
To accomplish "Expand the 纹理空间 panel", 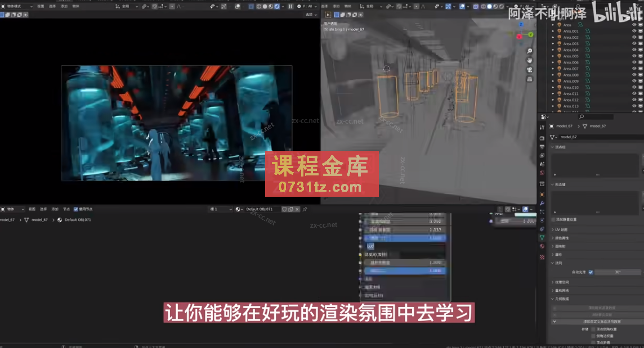I will (553, 282).
